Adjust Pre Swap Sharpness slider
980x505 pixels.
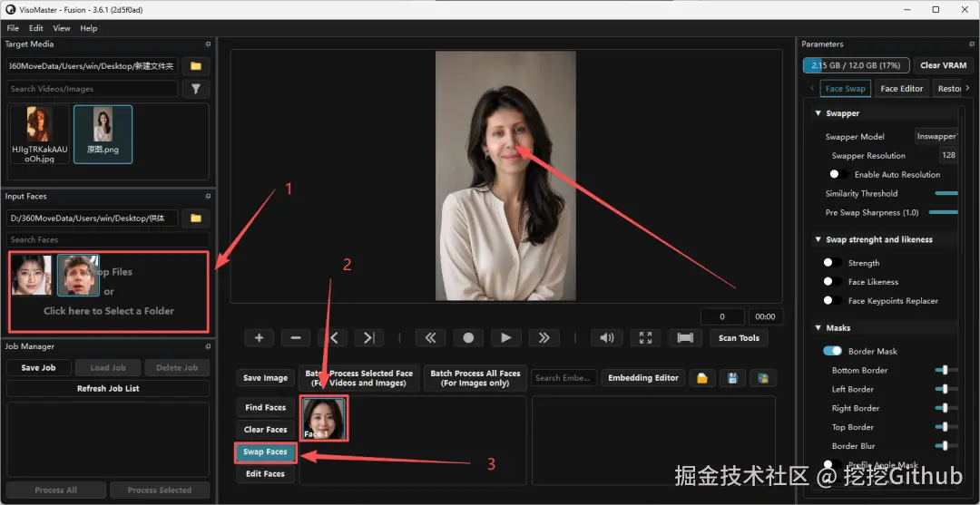click(943, 212)
